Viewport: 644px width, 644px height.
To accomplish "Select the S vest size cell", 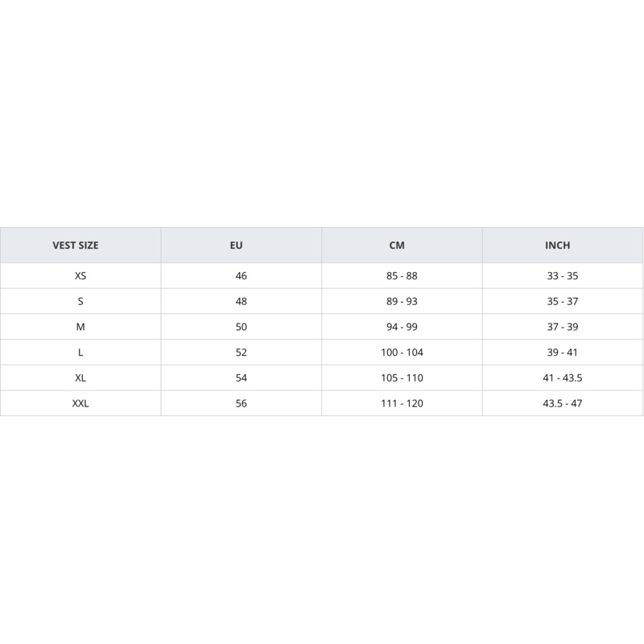I will pyautogui.click(x=80, y=301).
